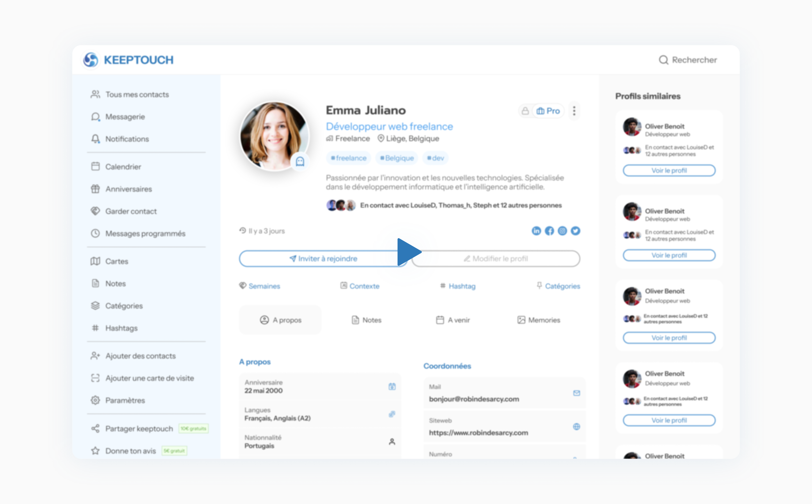Click the birthday calendar icon in Anniversaire row
Image resolution: width=812 pixels, height=504 pixels.
click(392, 386)
